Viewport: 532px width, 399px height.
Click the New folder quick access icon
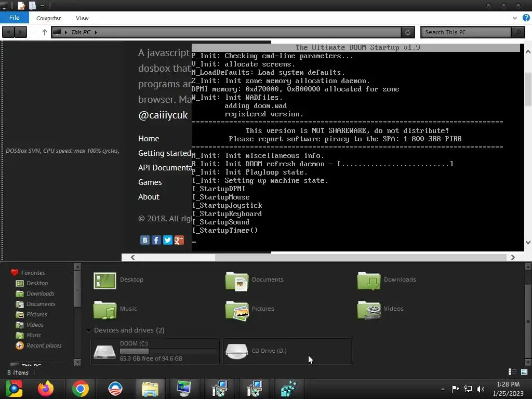click(x=33, y=5)
